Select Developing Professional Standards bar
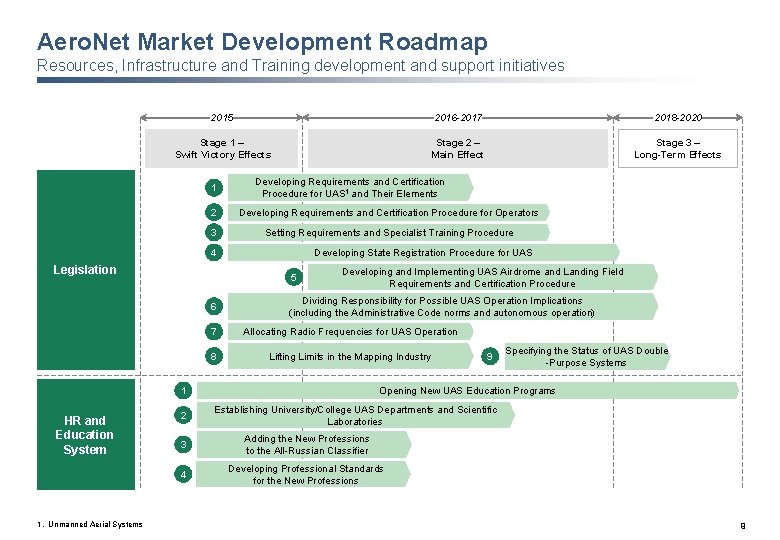The image size is (780, 540). click(303, 474)
